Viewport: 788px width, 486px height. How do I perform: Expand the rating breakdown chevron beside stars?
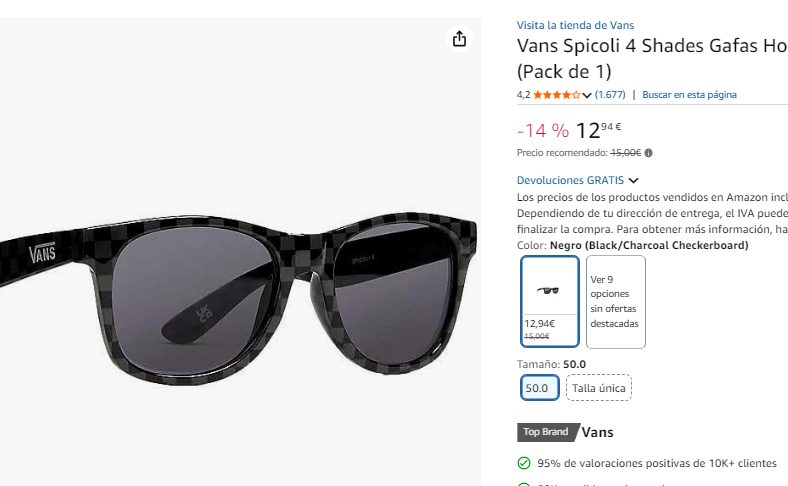pos(587,96)
